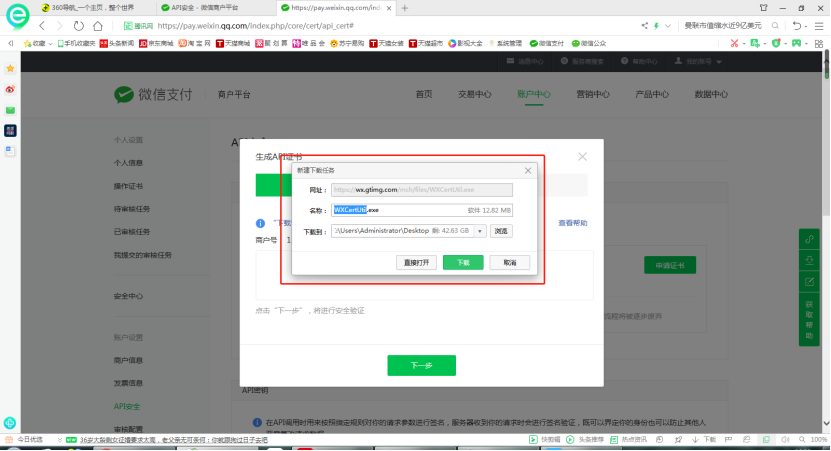Open the 我的账号 account dropdown
The height and width of the screenshot is (451, 831).
coord(699,61)
